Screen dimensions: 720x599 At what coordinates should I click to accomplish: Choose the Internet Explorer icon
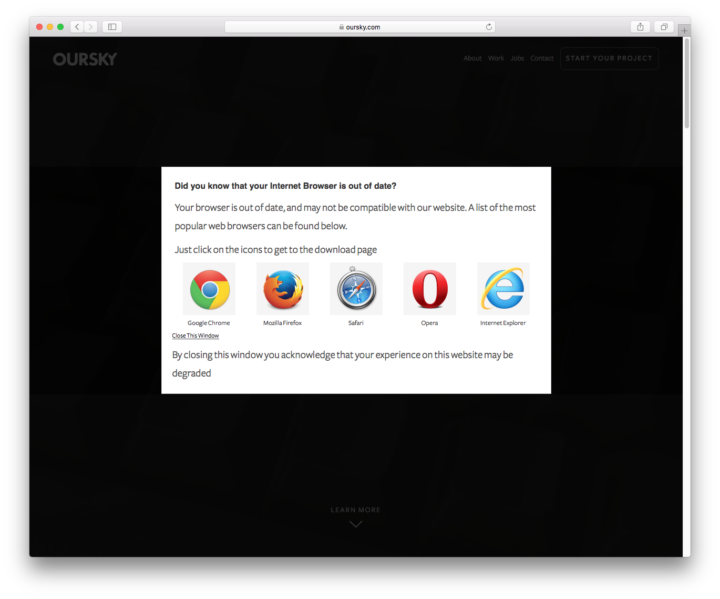(x=503, y=289)
